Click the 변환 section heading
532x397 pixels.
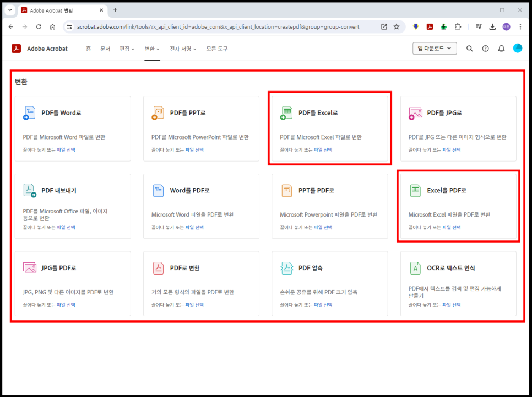click(21, 82)
